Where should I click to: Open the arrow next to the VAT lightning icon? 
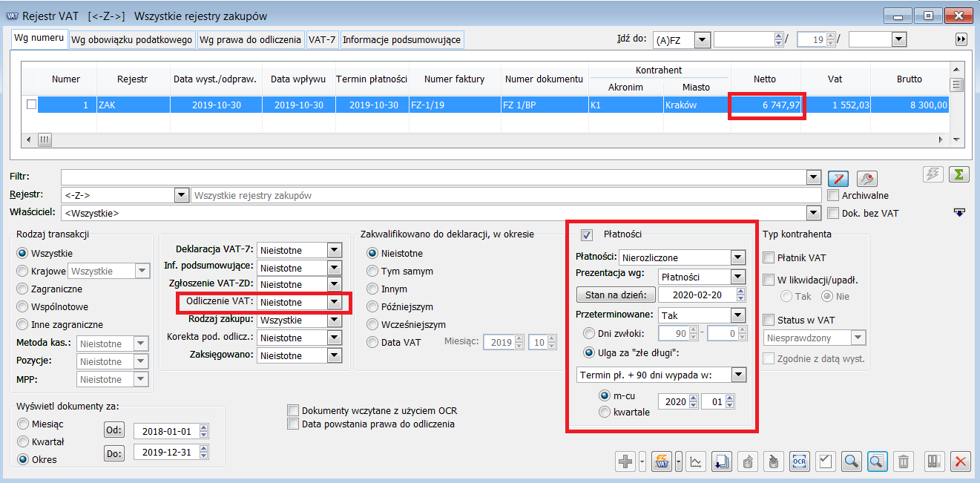[x=678, y=461]
